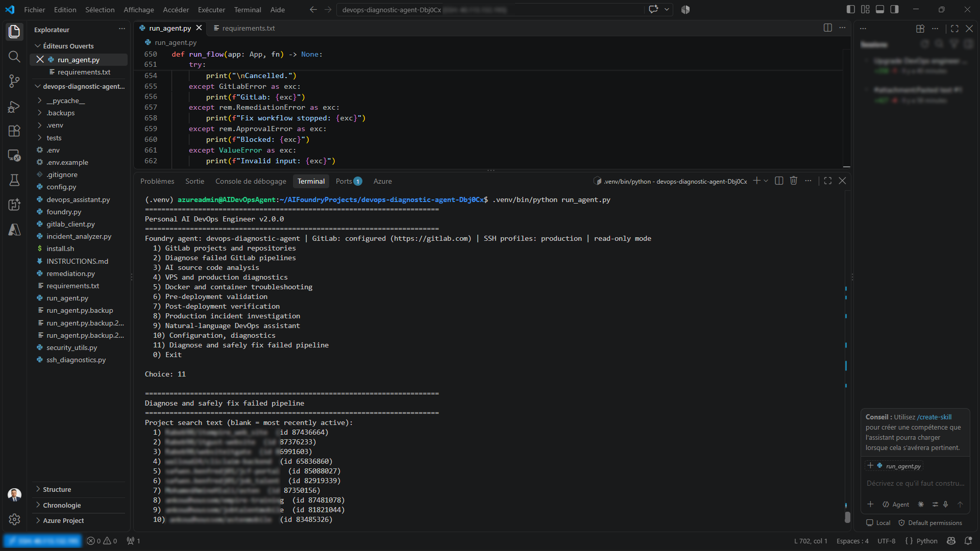980x551 pixels.
Task: Expand the tests folder
Action: point(54,138)
